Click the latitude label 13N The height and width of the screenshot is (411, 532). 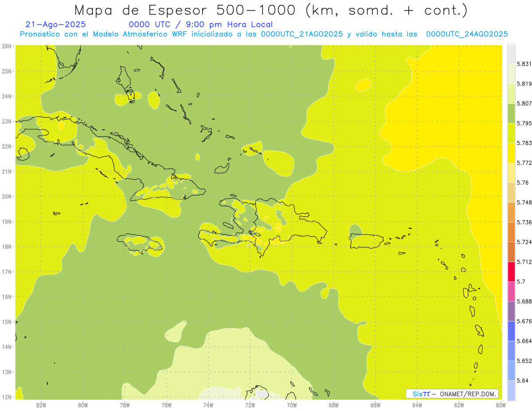pyautogui.click(x=7, y=372)
